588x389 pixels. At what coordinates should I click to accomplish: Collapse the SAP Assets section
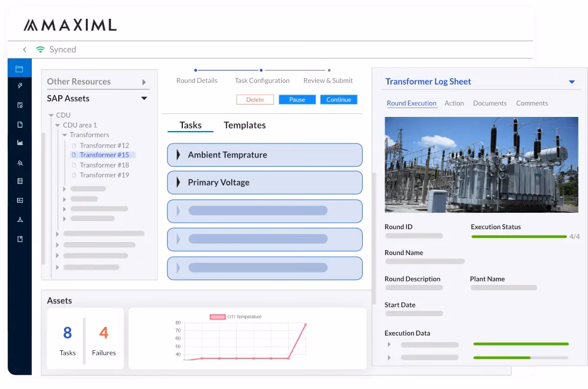[144, 99]
